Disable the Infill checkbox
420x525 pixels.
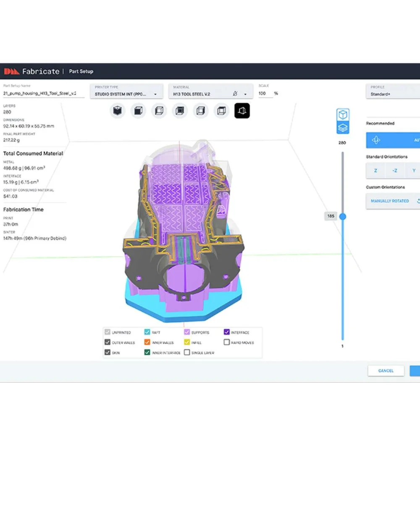pyautogui.click(x=186, y=342)
